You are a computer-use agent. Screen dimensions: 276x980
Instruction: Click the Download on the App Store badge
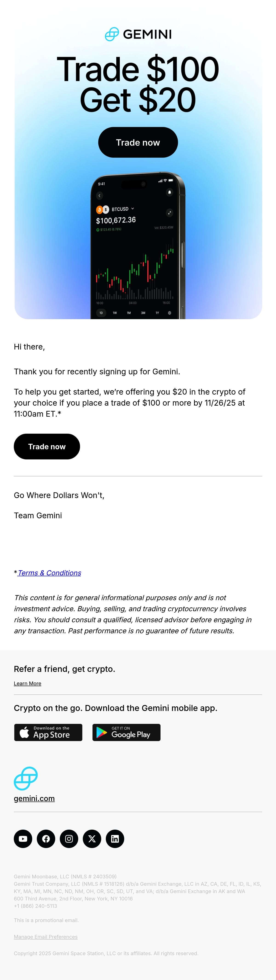[x=48, y=732]
